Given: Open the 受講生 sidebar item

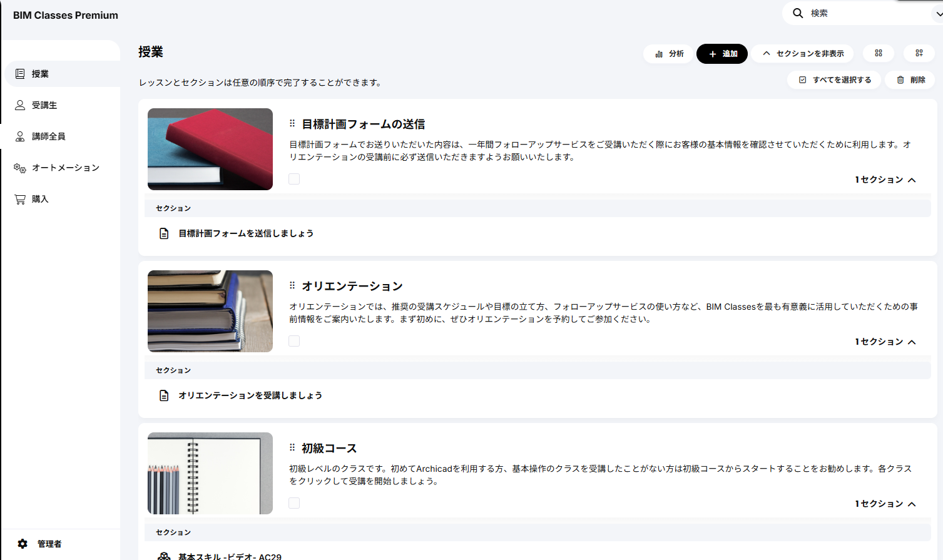Looking at the screenshot, I should [x=61, y=105].
